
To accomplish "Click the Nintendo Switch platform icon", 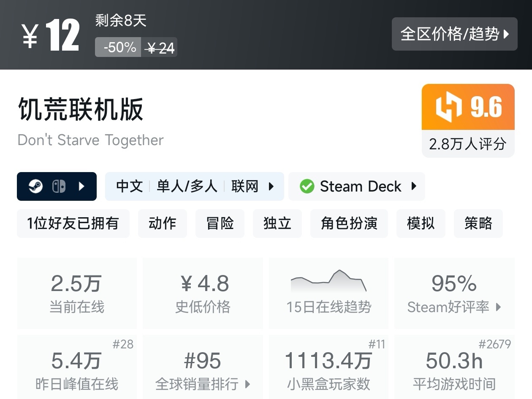I will tap(59, 186).
